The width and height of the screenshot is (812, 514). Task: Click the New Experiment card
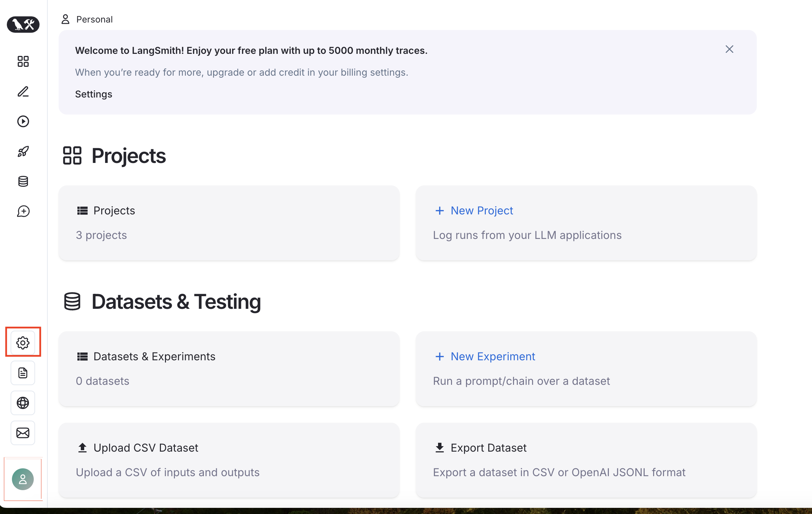point(586,369)
